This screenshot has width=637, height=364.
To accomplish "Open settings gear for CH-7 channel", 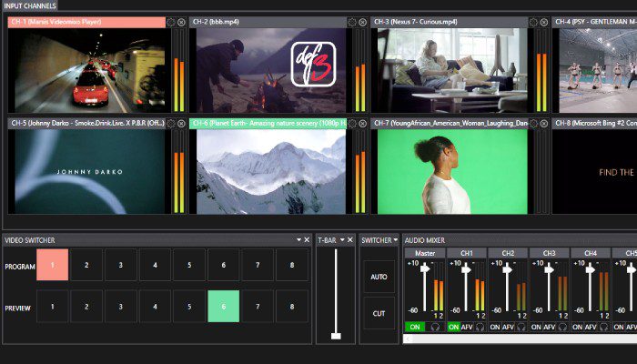I will point(533,124).
